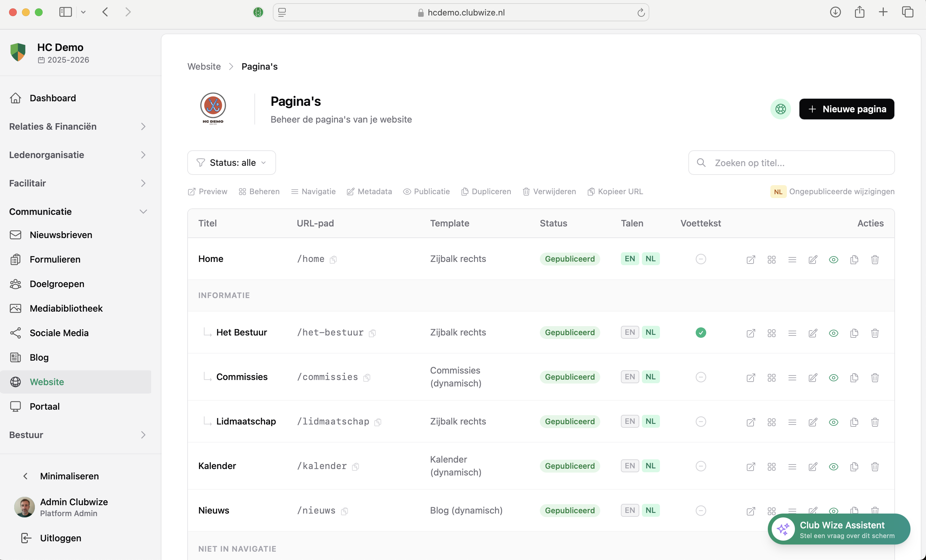Edit the Kalender page with the pencil icon
The image size is (926, 560).
click(x=812, y=466)
